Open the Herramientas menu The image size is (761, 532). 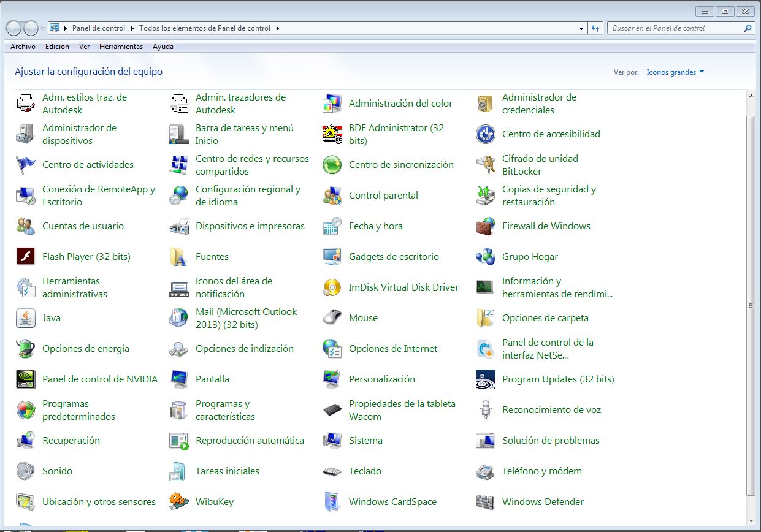click(121, 47)
